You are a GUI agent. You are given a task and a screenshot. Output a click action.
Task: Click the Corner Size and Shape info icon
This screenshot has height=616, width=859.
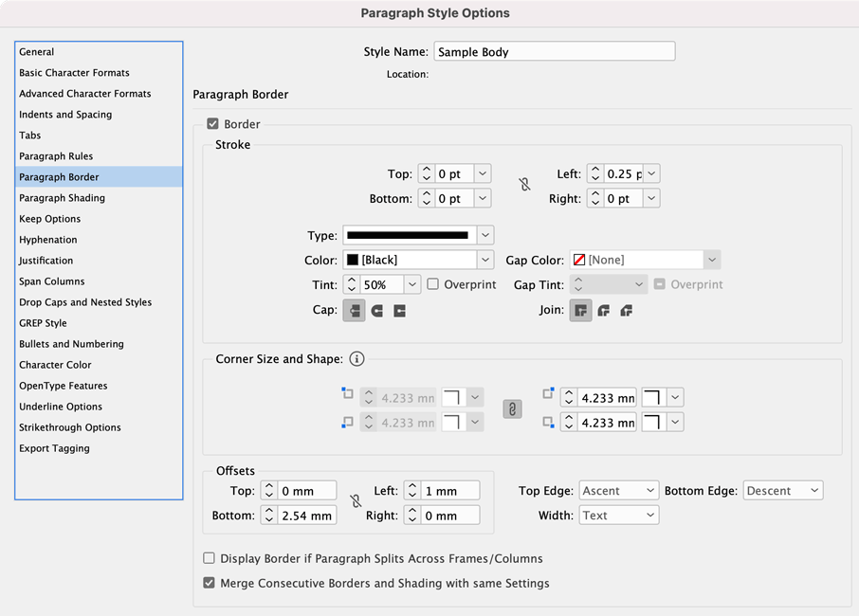(x=356, y=359)
